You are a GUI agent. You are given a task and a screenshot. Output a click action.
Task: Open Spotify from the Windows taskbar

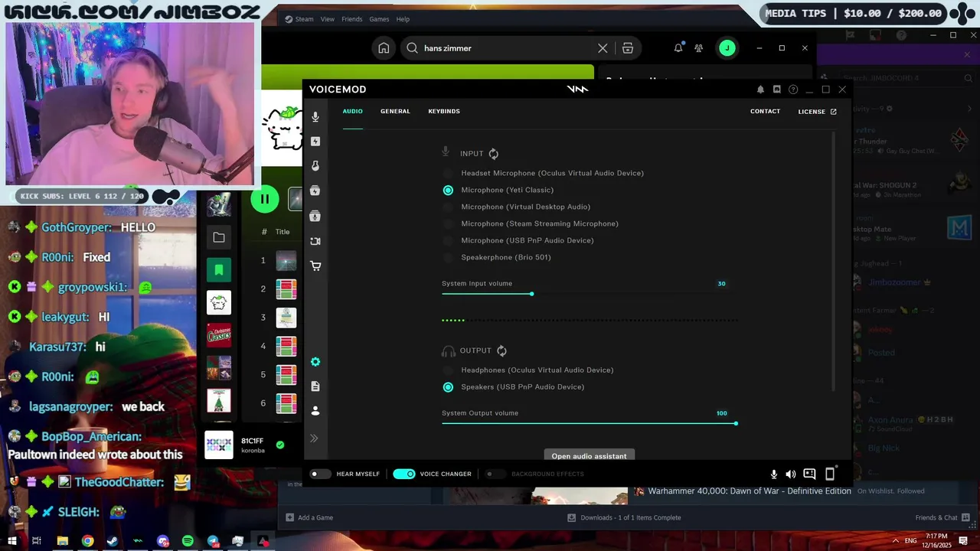(x=188, y=541)
